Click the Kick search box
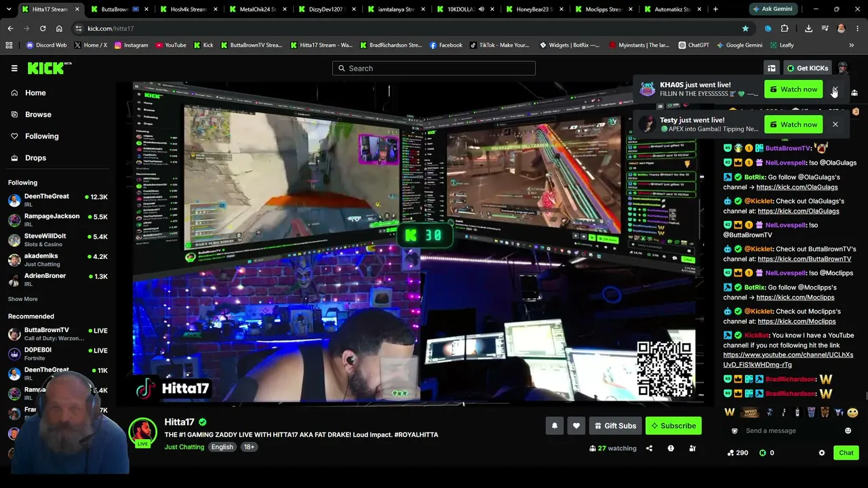Image resolution: width=868 pixels, height=488 pixels. pos(434,68)
